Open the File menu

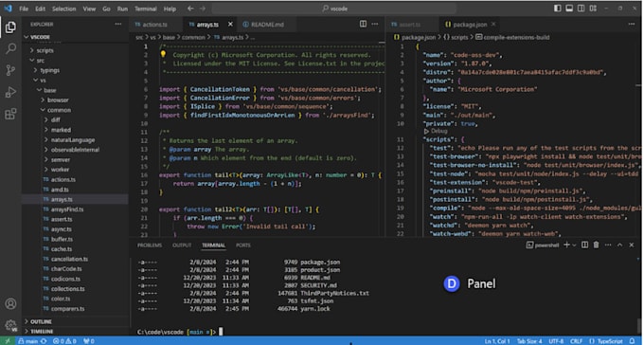(x=24, y=9)
